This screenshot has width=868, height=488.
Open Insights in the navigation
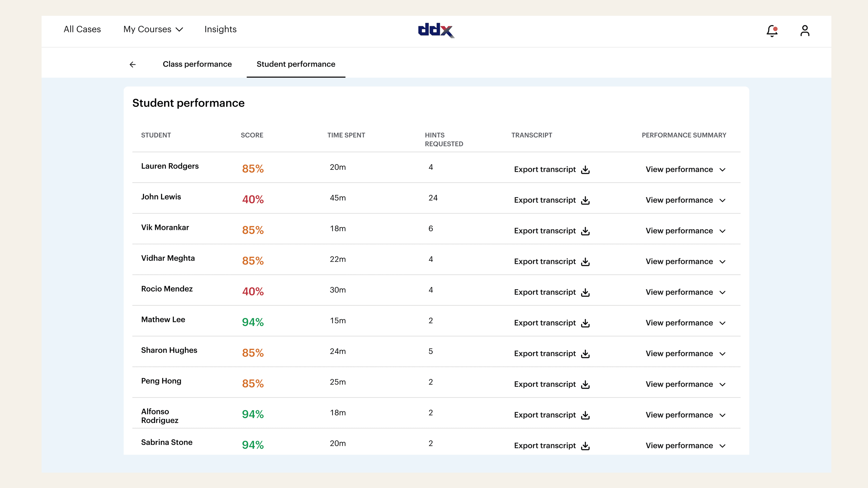click(x=220, y=29)
